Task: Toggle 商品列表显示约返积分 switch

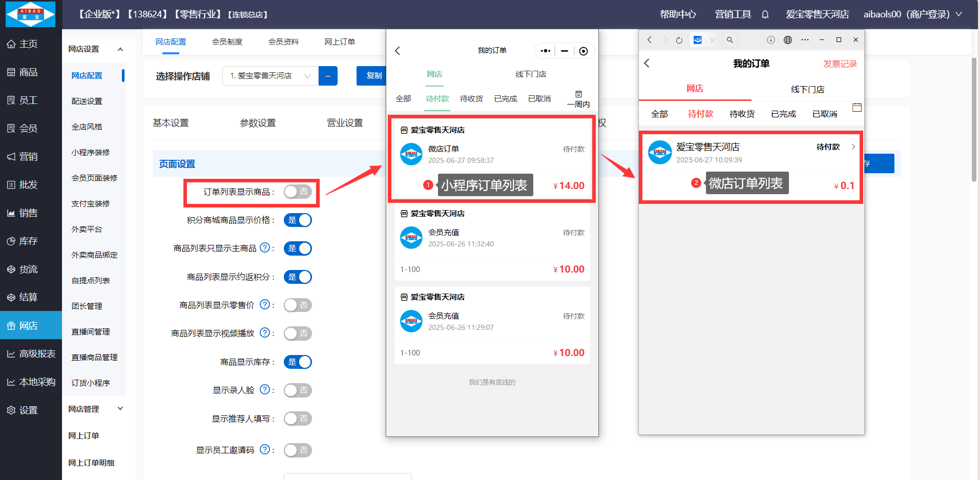Action: tap(298, 277)
